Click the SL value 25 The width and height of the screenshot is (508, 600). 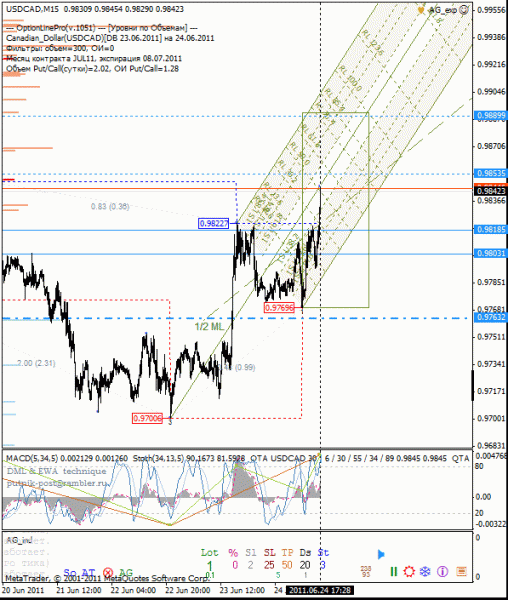point(269,565)
